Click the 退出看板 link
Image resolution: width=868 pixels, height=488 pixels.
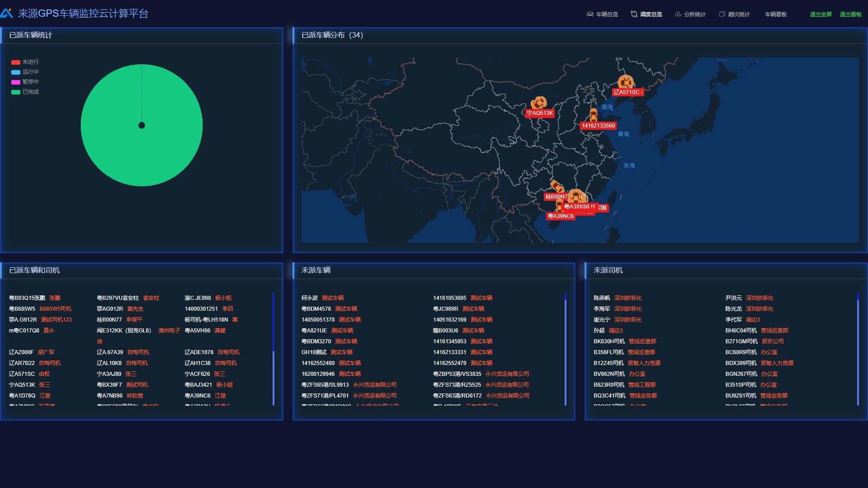[850, 14]
